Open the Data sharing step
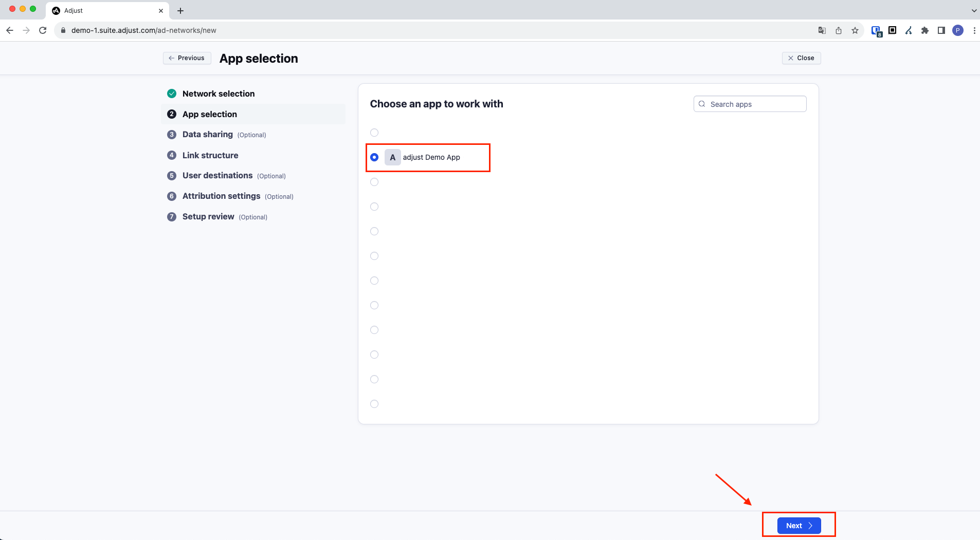 [207, 135]
